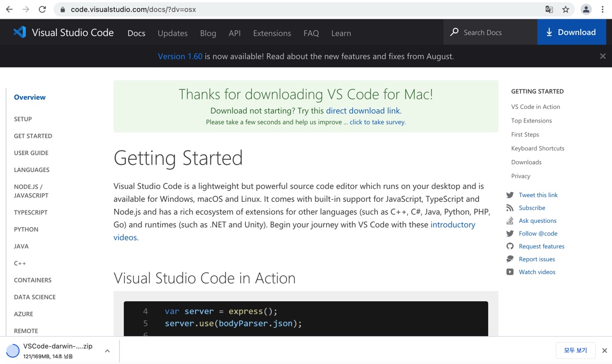Jump to Top Extensions section link

531,121
